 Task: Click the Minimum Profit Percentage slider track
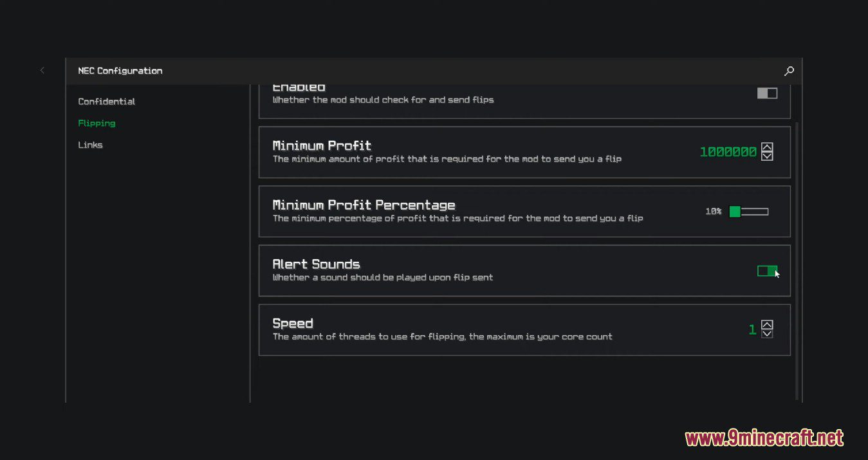(x=754, y=212)
